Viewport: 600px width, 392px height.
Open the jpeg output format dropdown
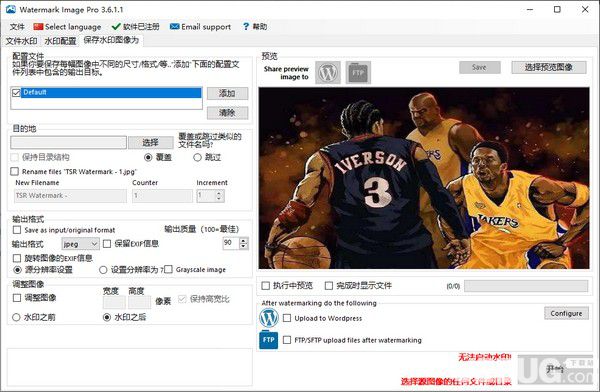tap(80, 244)
